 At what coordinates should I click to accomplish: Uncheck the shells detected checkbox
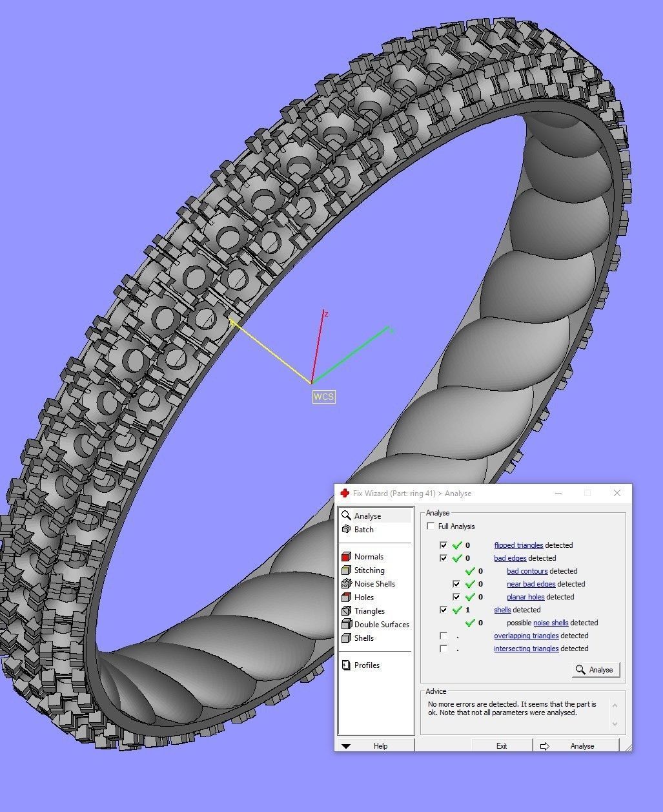[444, 610]
